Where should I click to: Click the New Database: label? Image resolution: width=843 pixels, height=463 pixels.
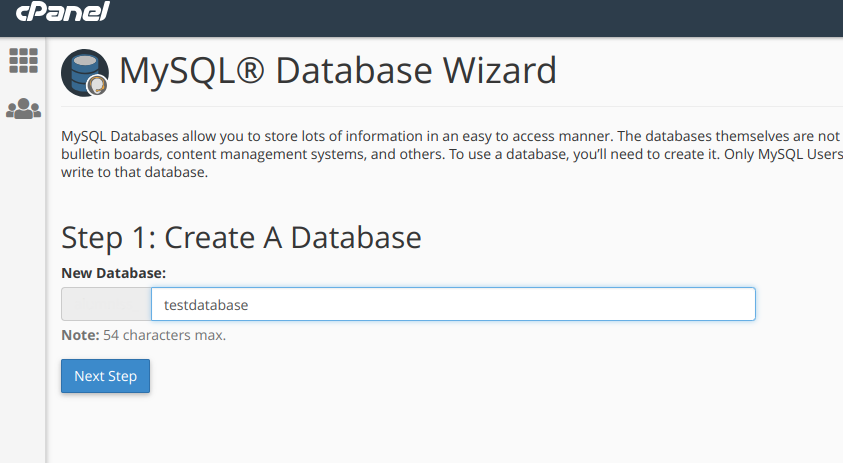pyautogui.click(x=113, y=273)
